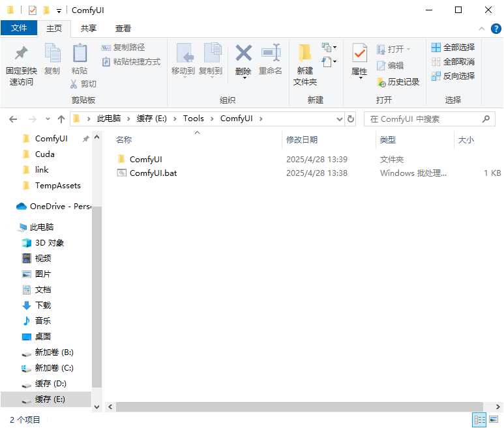Open ComfyUI in Quick Access pane
Viewport: 504px width, 428px height.
pos(51,139)
